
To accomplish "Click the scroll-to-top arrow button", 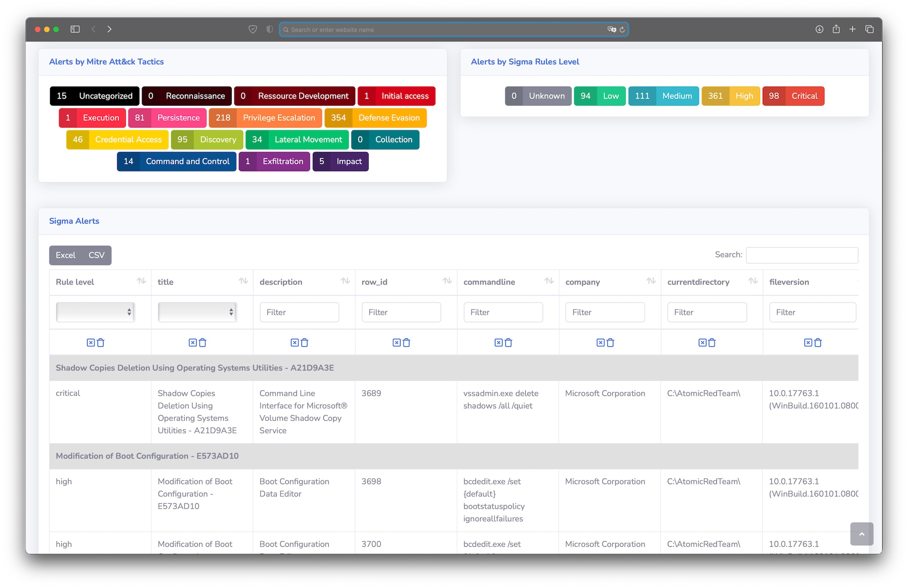I will (x=861, y=534).
